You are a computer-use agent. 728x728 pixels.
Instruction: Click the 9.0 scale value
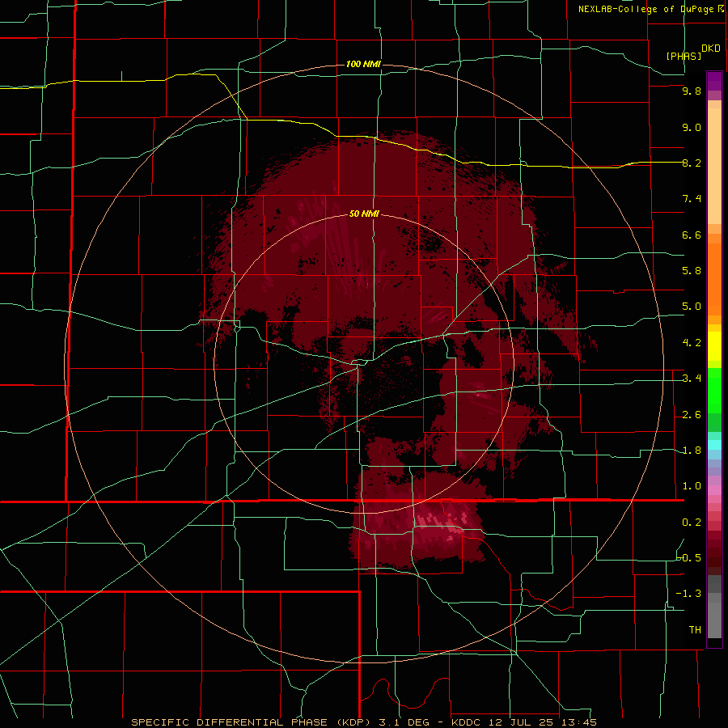(692, 127)
